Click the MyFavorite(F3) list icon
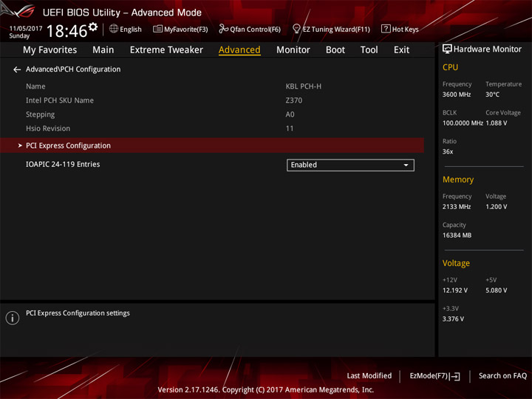532x399 pixels. click(157, 29)
